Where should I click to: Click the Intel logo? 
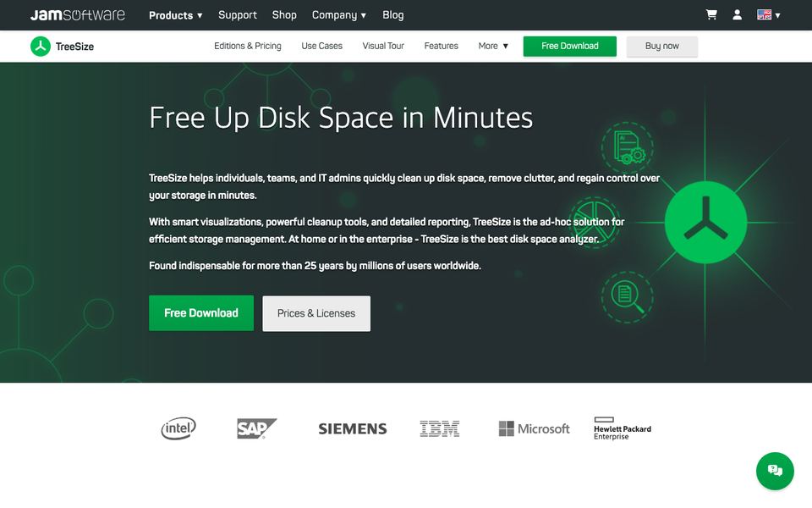point(178,428)
